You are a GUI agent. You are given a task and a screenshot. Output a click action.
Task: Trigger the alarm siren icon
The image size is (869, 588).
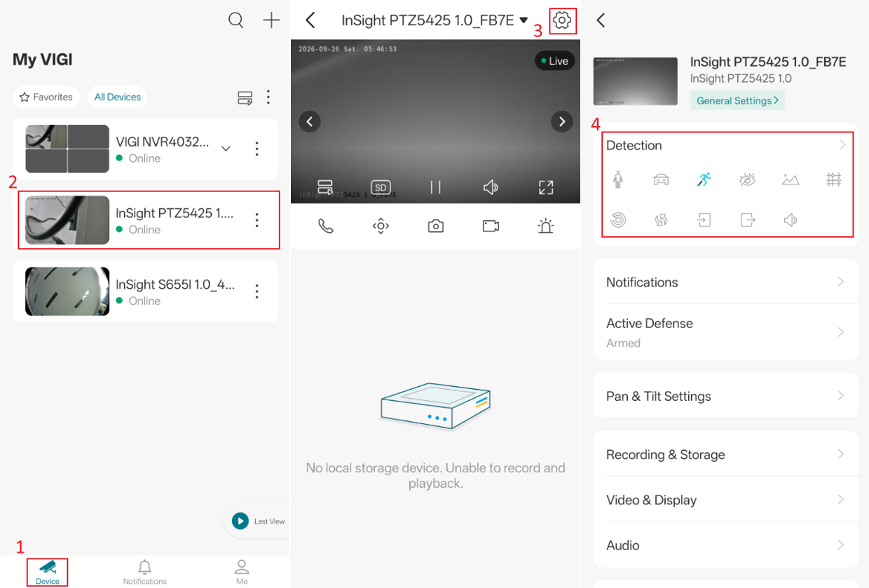point(545,226)
